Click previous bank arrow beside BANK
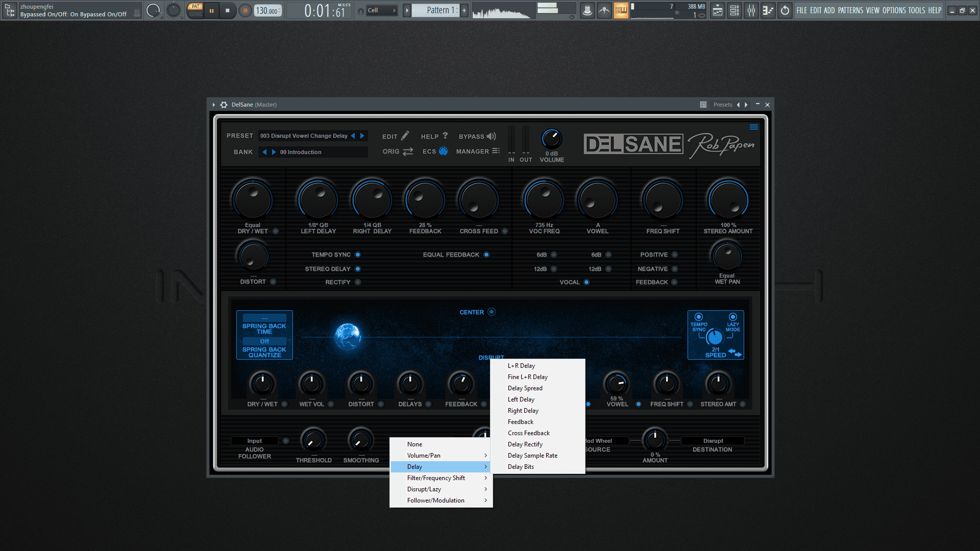This screenshot has width=980, height=551. pos(264,152)
